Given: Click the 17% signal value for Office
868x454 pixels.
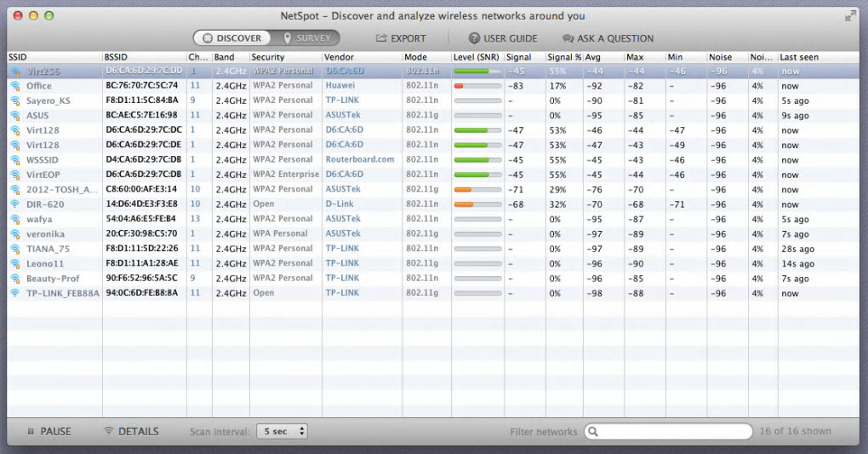Looking at the screenshot, I should (x=557, y=86).
